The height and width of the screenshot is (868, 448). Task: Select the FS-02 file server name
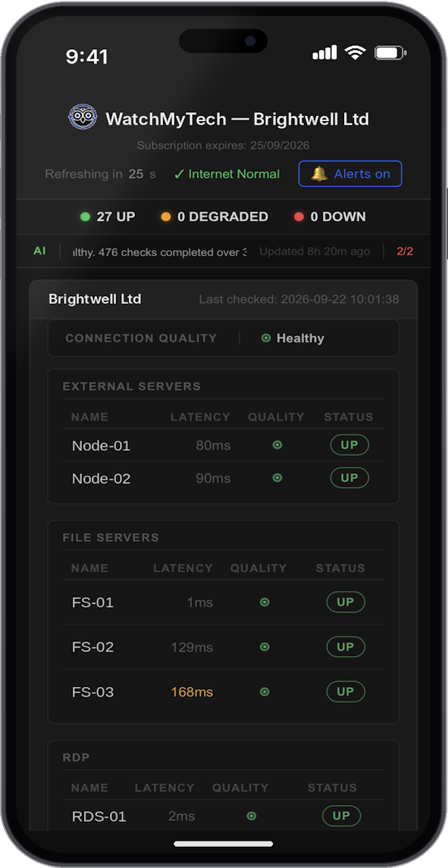pos(93,647)
